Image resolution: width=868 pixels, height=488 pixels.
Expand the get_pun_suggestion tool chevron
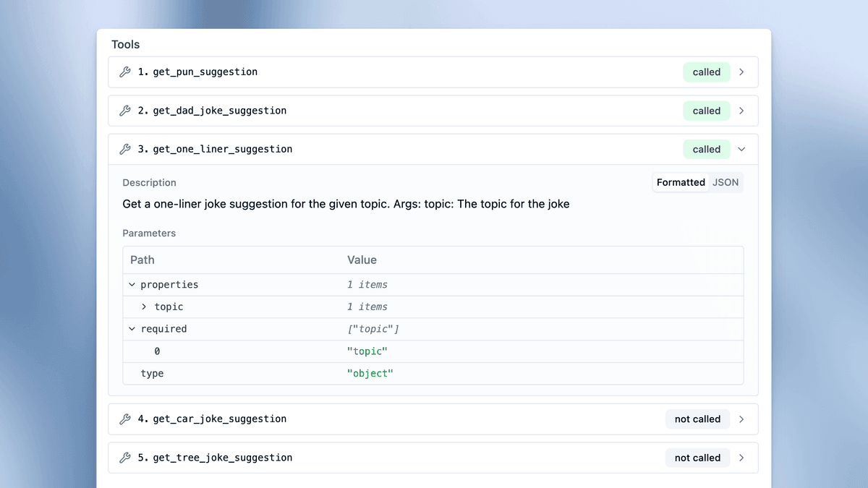(741, 72)
